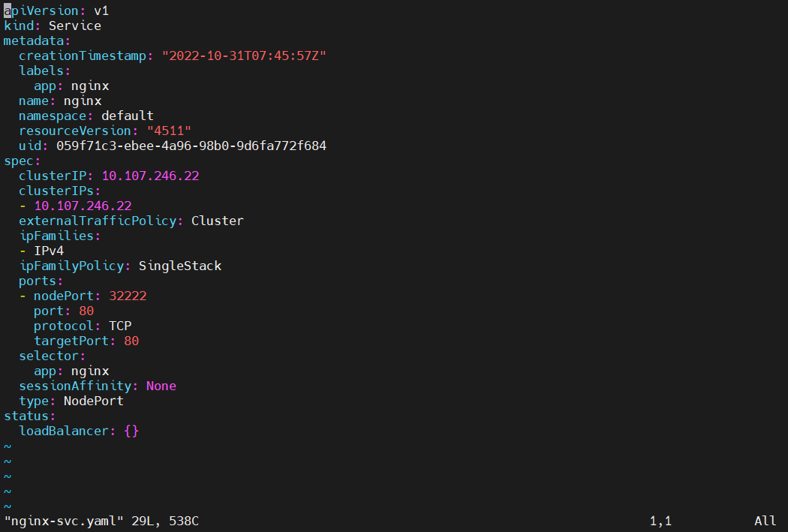The width and height of the screenshot is (788, 532).
Task: Click the targetPort value 80
Action: 131,341
